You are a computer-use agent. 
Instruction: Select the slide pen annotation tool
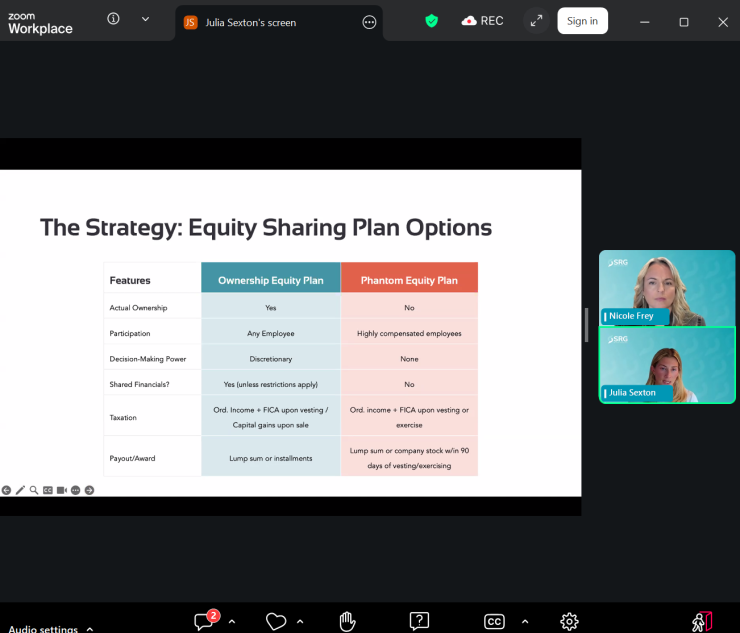(x=20, y=490)
